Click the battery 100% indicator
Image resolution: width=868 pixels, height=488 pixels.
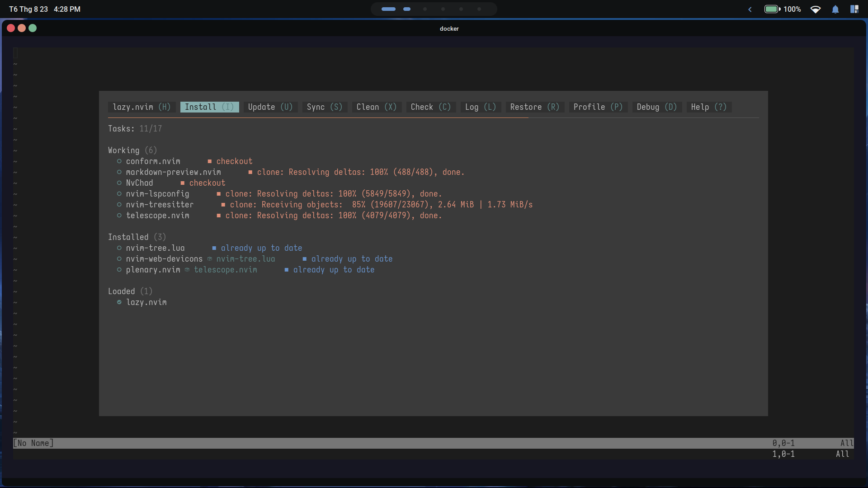click(x=783, y=9)
